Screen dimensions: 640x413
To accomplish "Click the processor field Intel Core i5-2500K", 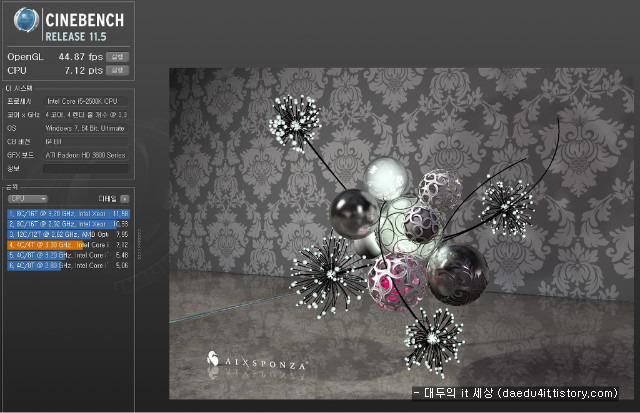I will (86, 101).
